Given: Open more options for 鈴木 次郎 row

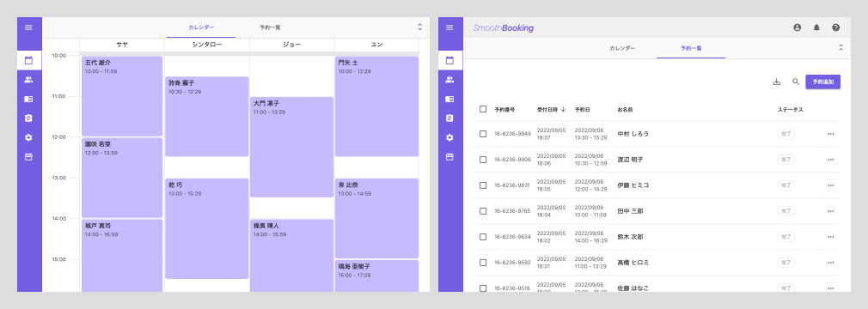Looking at the screenshot, I should coord(830,237).
